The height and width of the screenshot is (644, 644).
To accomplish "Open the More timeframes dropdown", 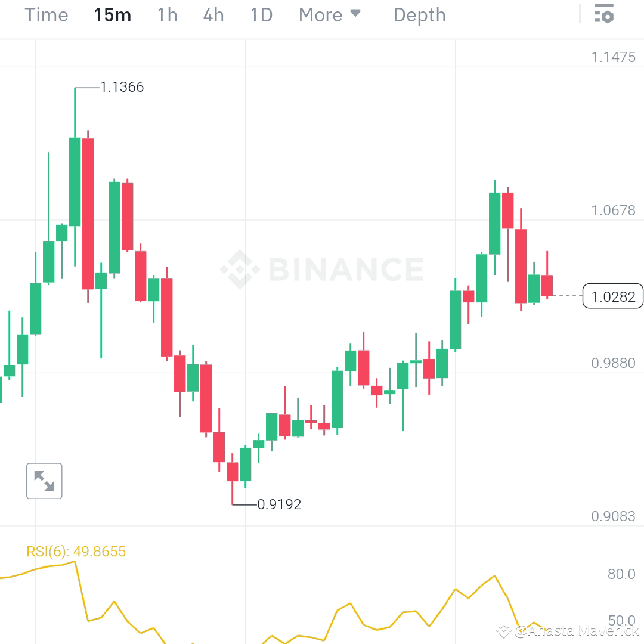I will [330, 15].
